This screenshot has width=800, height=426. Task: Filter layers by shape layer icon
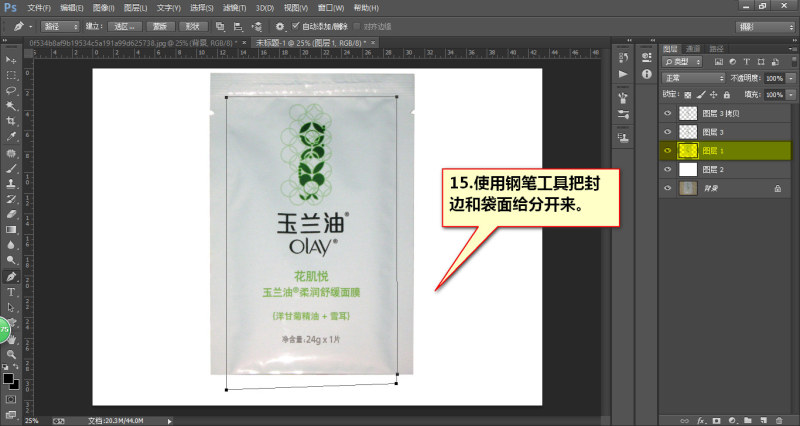pos(761,62)
